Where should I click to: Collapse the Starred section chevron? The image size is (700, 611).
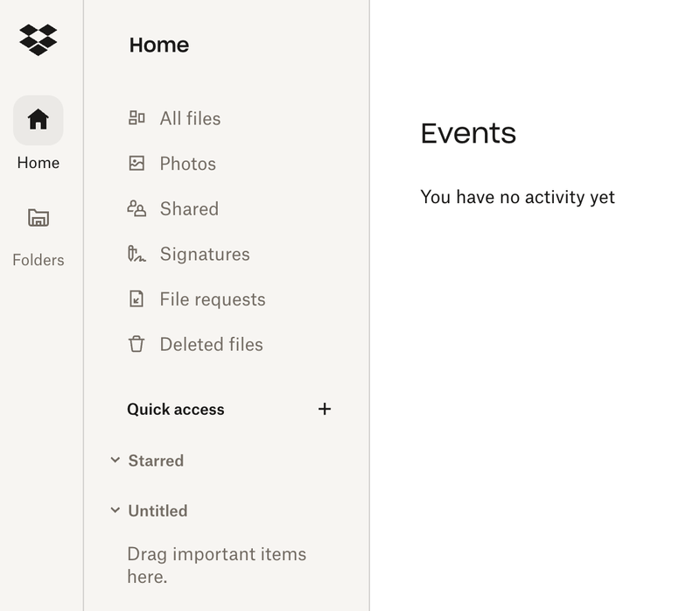pos(115,460)
